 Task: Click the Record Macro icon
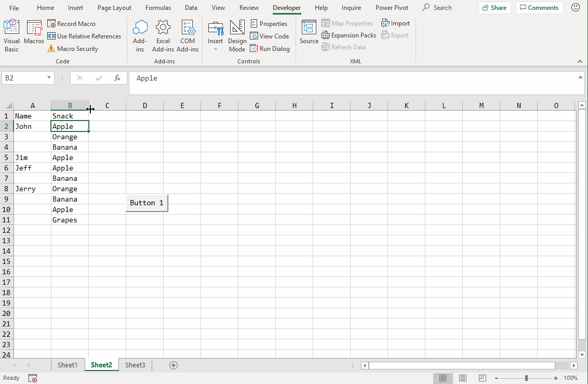51,23
